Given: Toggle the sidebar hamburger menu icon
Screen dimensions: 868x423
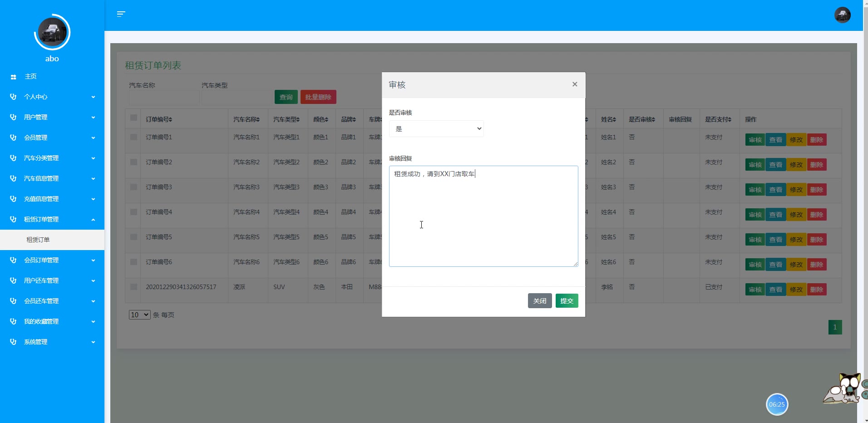Looking at the screenshot, I should pos(121,14).
